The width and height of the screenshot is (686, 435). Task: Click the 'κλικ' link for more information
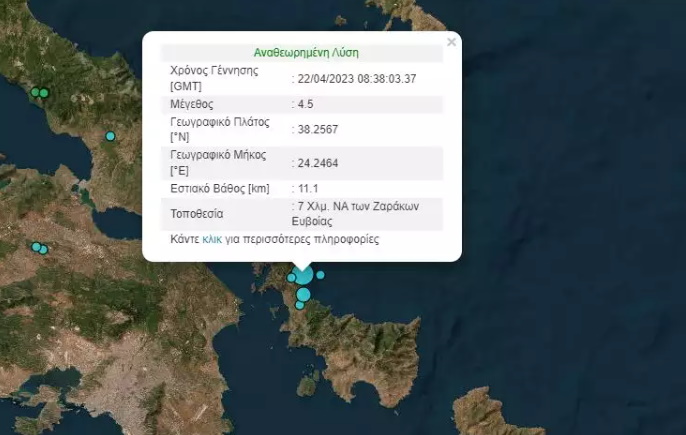point(212,240)
